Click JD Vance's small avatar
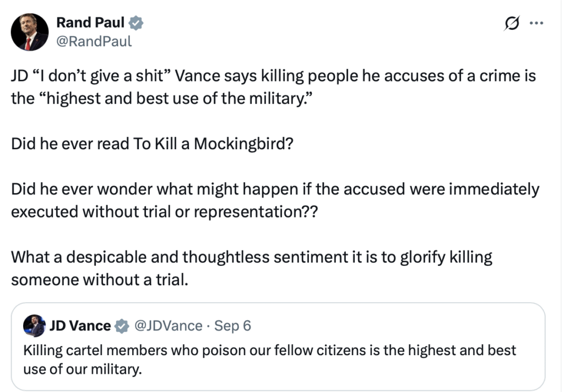 tap(34, 326)
